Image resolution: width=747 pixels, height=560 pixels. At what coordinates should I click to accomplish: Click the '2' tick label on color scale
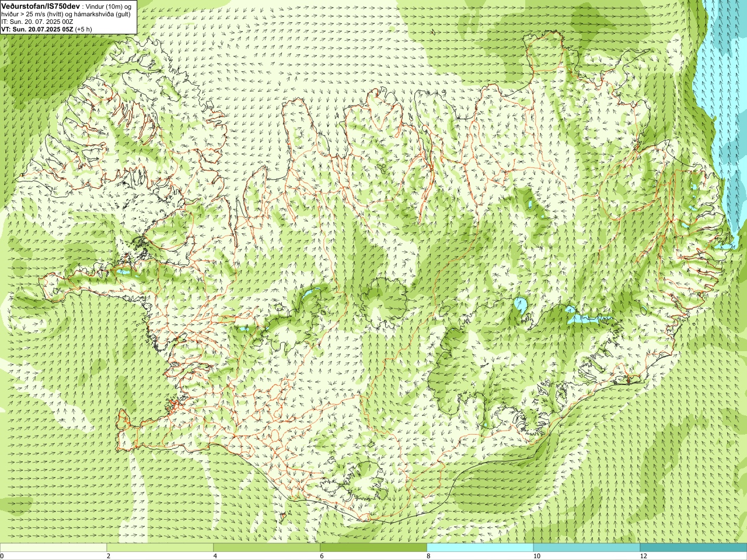pyautogui.click(x=109, y=556)
